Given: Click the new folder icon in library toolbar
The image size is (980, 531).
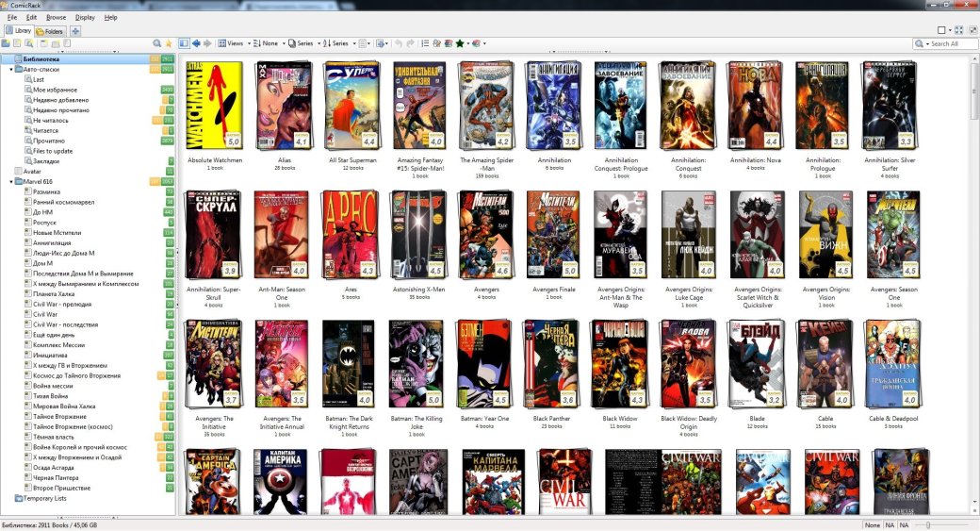Looking at the screenshot, I should [x=6, y=43].
